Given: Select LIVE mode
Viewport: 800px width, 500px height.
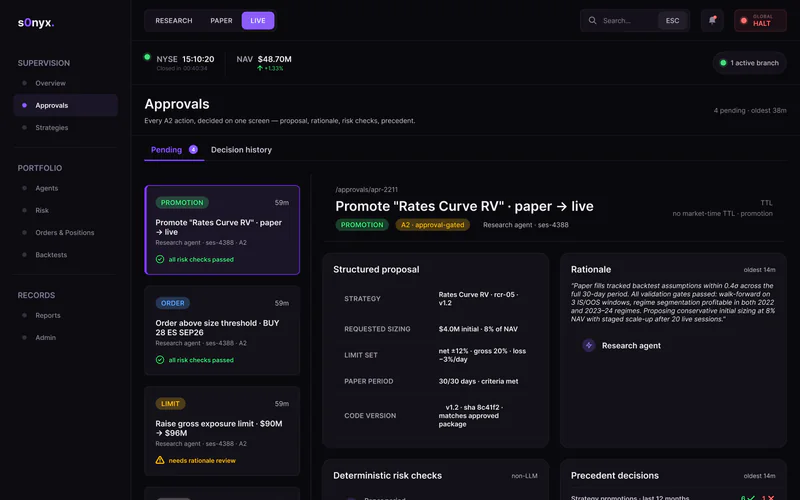Looking at the screenshot, I should coord(258,20).
